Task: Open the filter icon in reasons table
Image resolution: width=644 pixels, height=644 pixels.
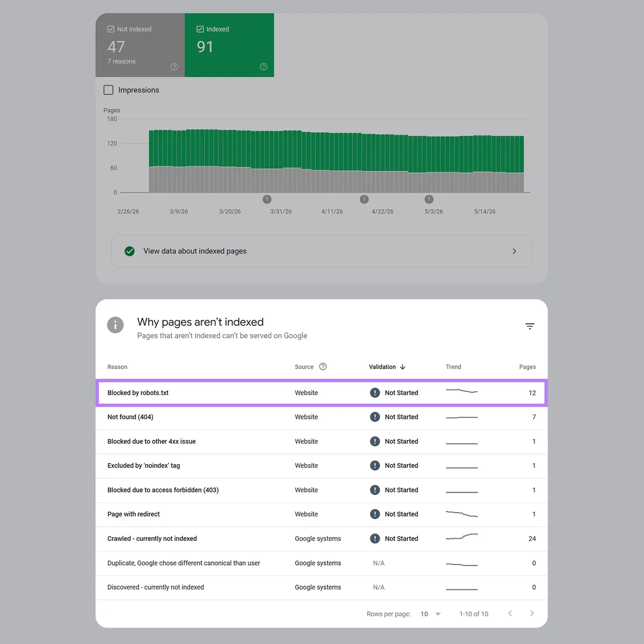Action: pos(530,326)
